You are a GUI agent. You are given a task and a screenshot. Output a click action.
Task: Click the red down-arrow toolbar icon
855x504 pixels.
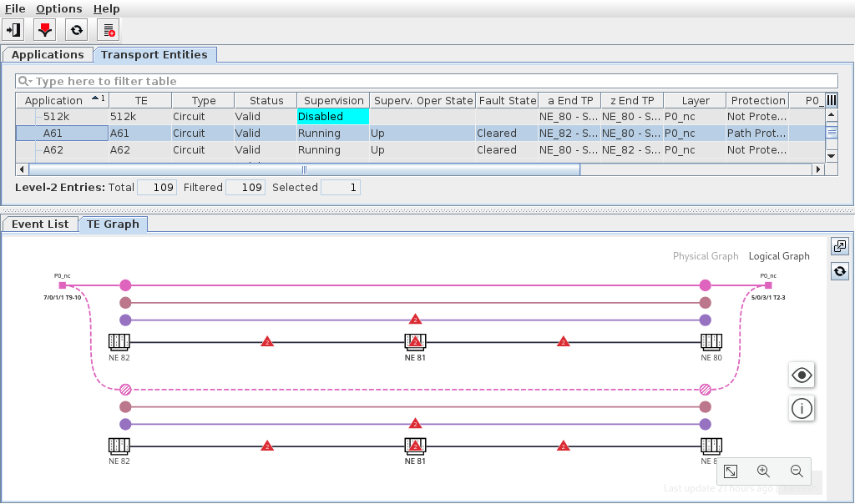[x=45, y=30]
